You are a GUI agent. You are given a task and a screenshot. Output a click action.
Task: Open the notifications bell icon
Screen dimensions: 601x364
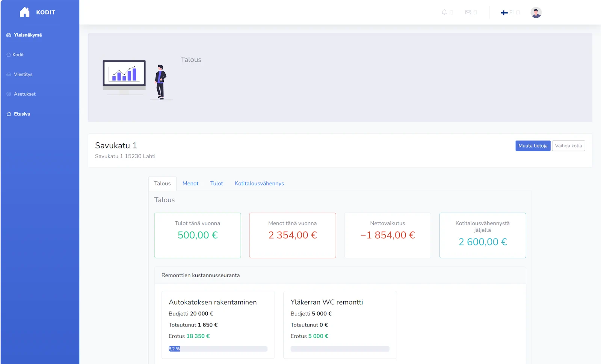click(444, 12)
